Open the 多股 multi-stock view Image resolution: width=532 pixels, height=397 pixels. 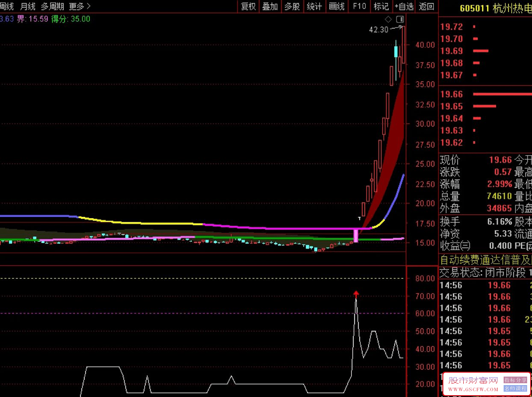(x=292, y=6)
